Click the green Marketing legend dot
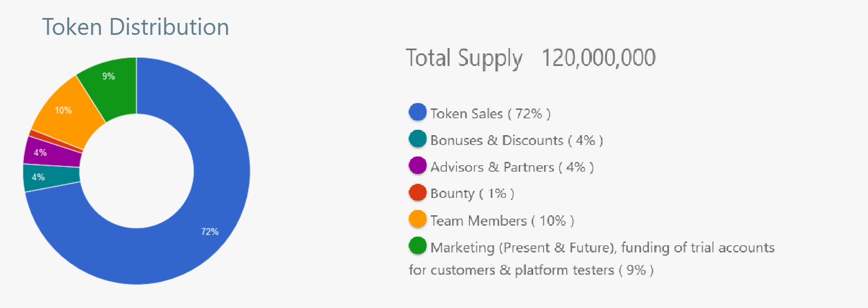 tap(417, 246)
